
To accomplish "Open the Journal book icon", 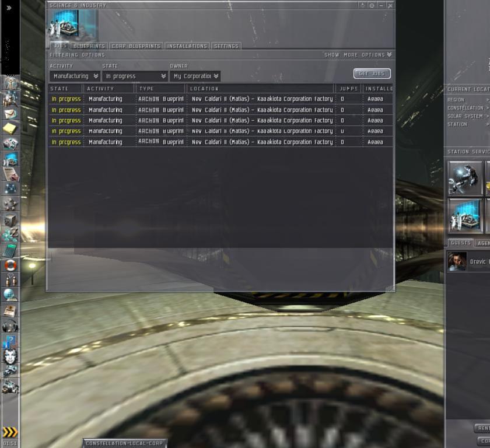I will [10, 310].
